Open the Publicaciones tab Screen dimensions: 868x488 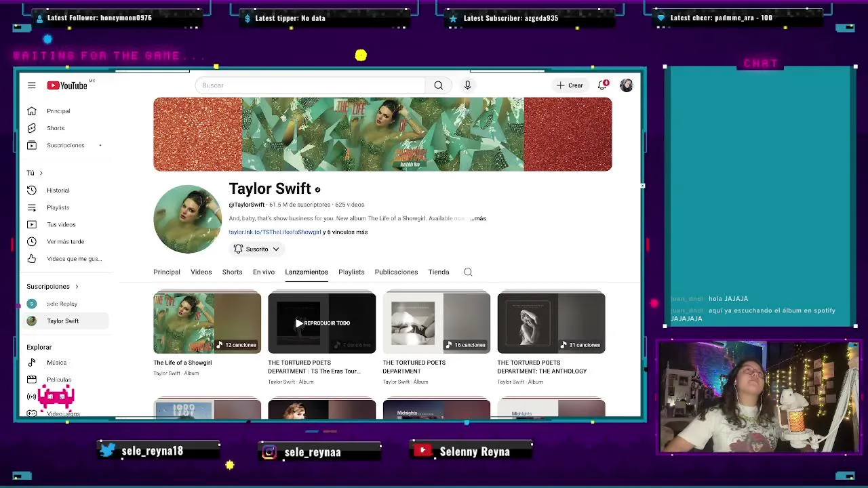(x=396, y=272)
